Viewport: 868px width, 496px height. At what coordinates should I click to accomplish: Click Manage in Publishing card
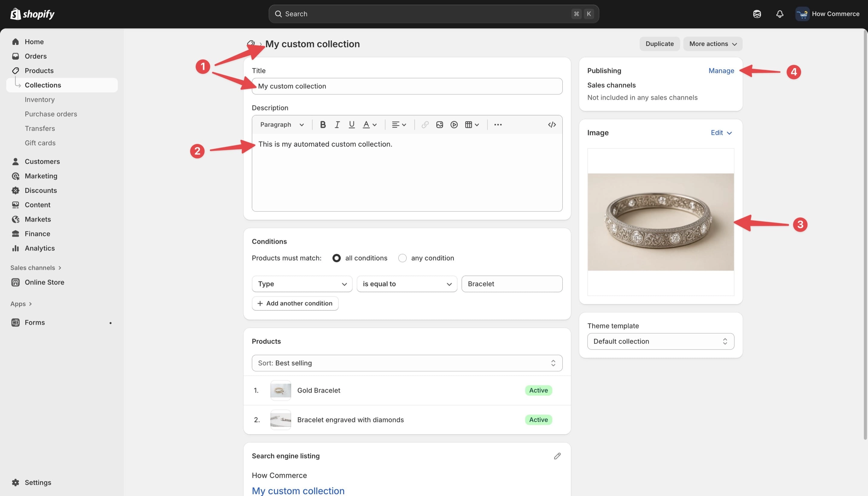pyautogui.click(x=721, y=70)
